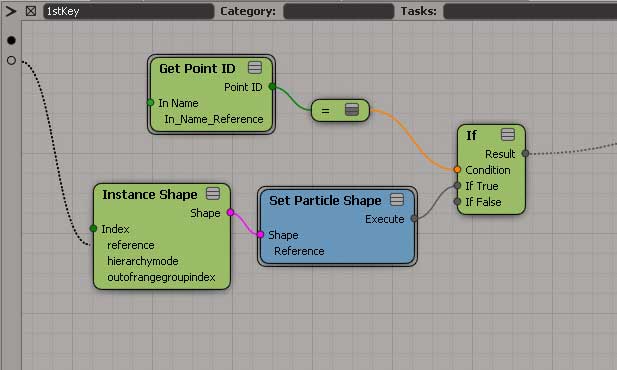
Task: Click the Tasks text field
Action: (x=530, y=11)
